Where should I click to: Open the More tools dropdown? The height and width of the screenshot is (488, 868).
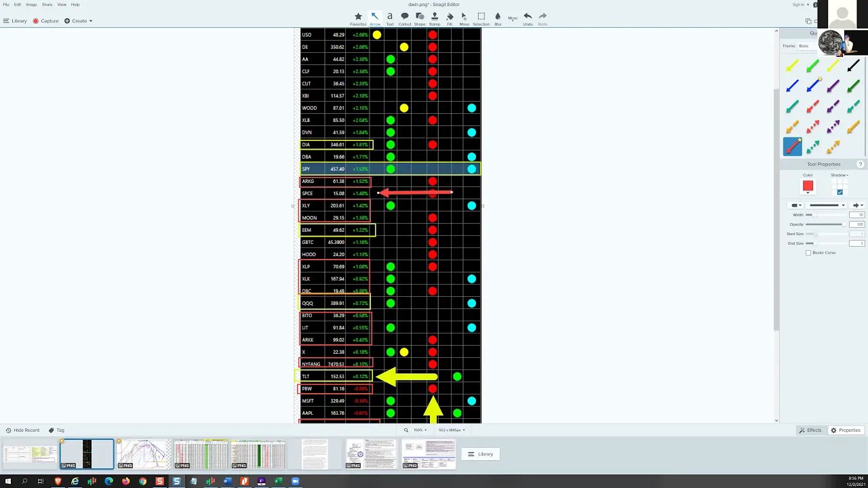[513, 18]
